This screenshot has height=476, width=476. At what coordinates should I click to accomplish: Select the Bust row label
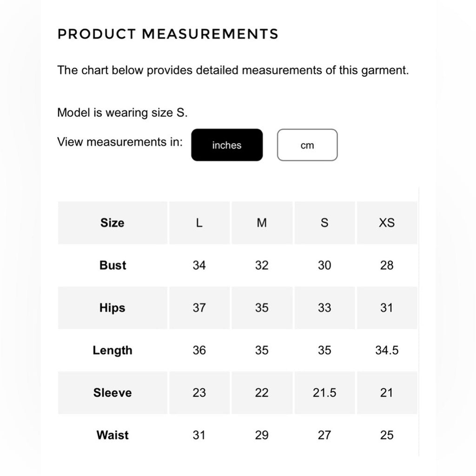coord(112,265)
